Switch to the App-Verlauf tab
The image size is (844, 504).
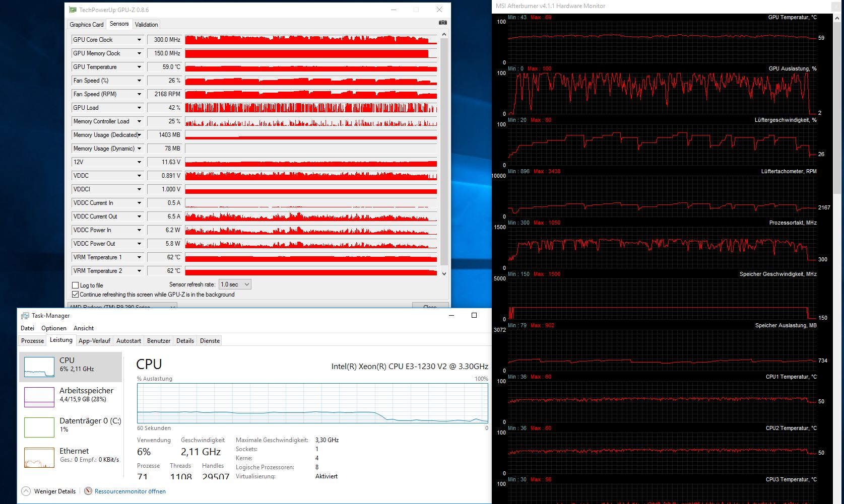94,341
